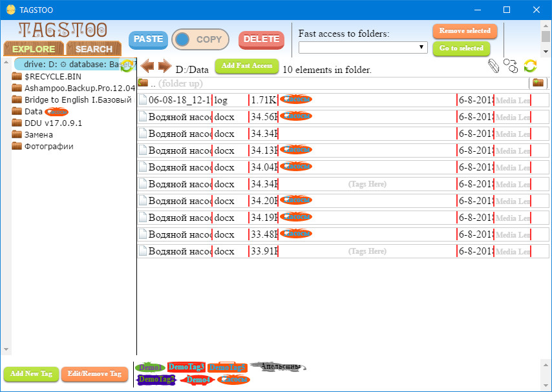This screenshot has height=392, width=552.
Task: Select the Замена folder in the tree
Action: 39,134
